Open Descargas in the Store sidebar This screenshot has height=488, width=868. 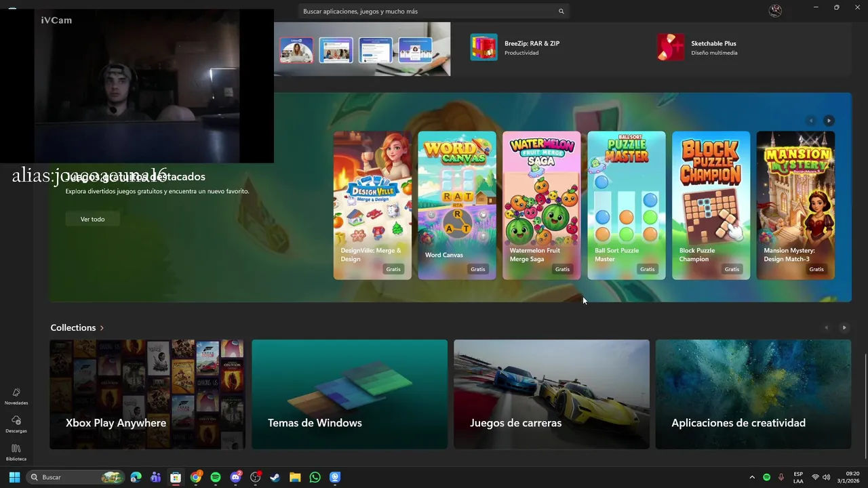16,424
